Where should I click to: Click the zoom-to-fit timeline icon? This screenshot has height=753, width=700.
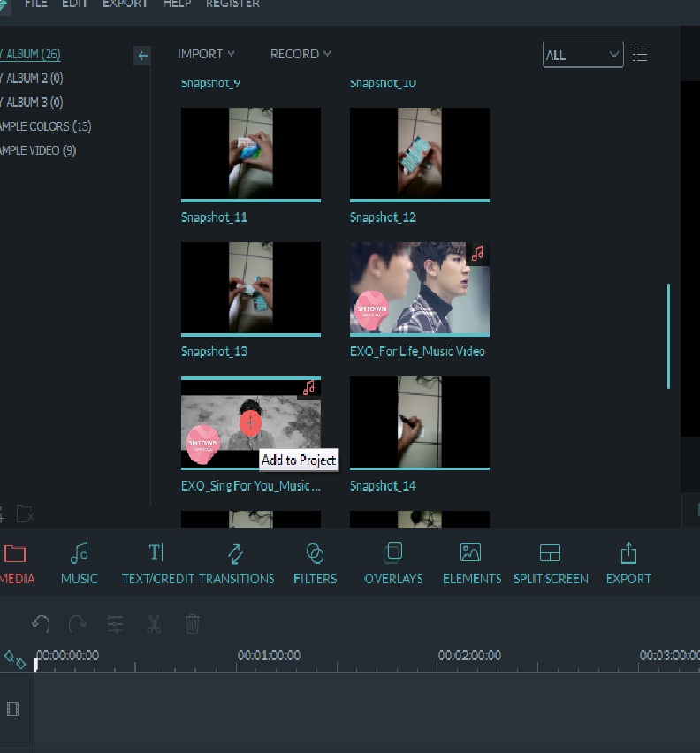tap(14, 659)
